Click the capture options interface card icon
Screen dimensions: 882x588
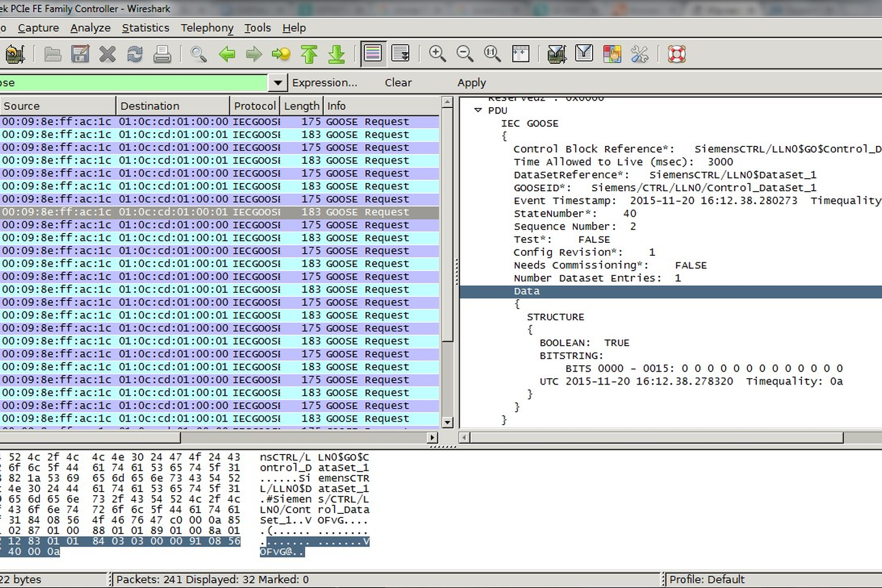(15, 54)
